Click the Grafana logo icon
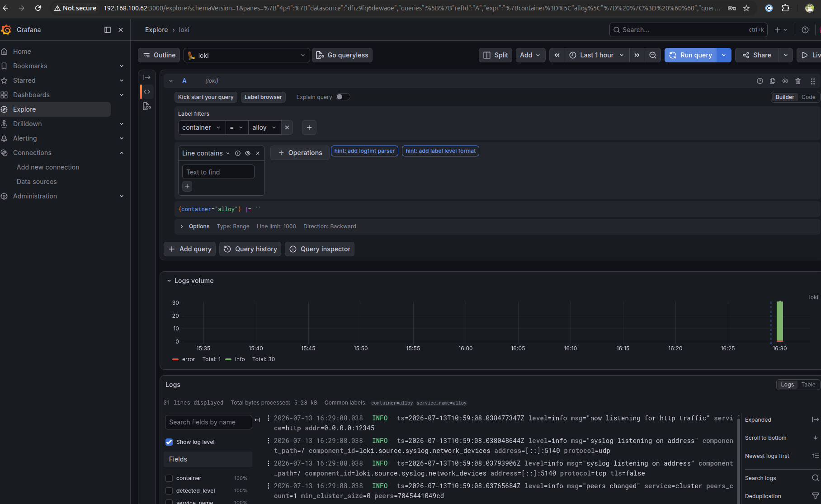The height and width of the screenshot is (504, 821). click(x=6, y=30)
